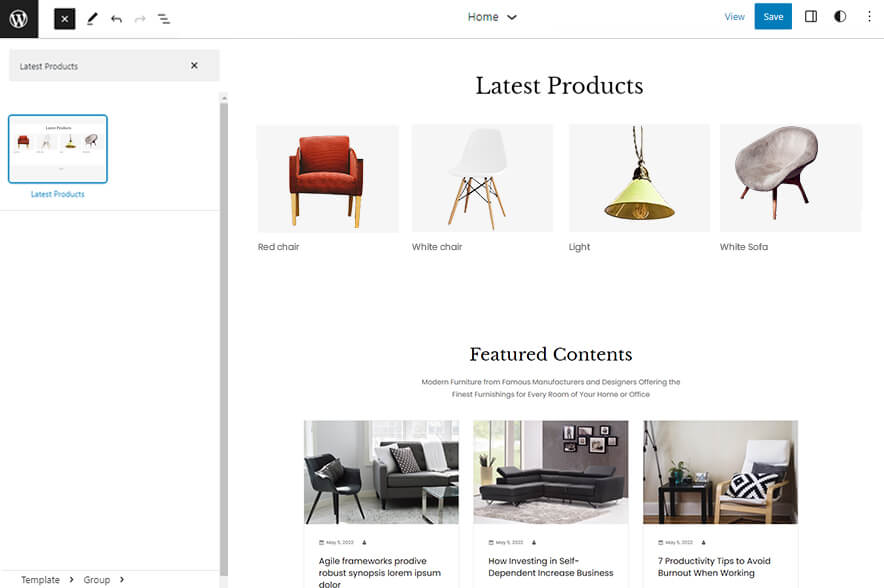This screenshot has height=588, width=884.
Task: Clear the Latest Products search field
Action: [194, 66]
